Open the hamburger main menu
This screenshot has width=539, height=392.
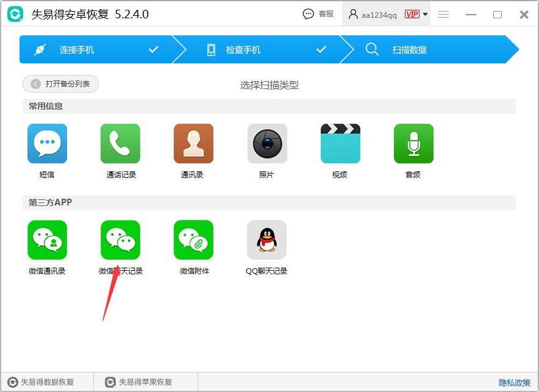[443, 14]
